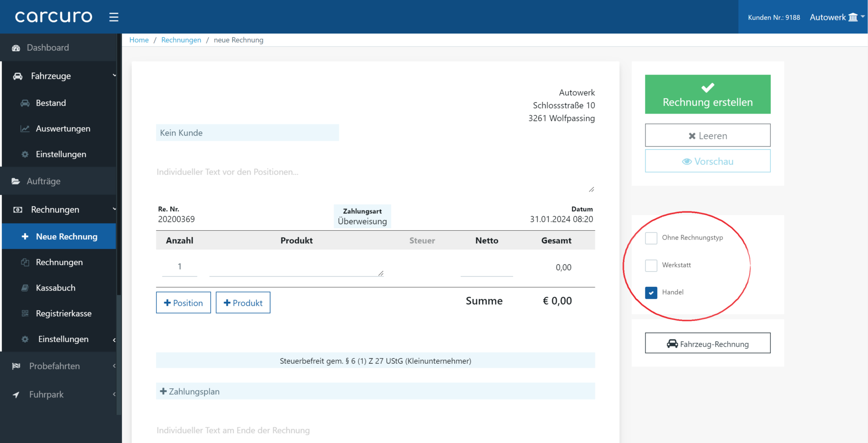This screenshot has width=868, height=443.
Task: Click the Re. Nr. 20200369 value
Action: 176,219
